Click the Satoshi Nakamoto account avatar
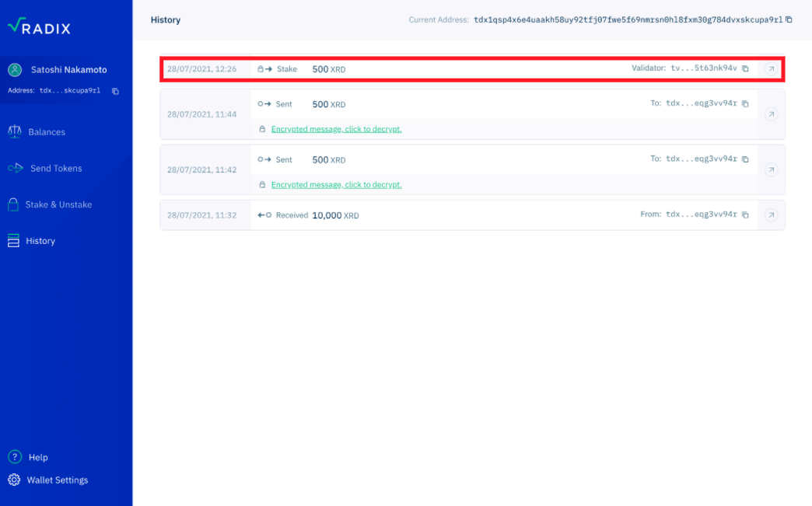Viewport: 812px width, 506px height. 15,69
